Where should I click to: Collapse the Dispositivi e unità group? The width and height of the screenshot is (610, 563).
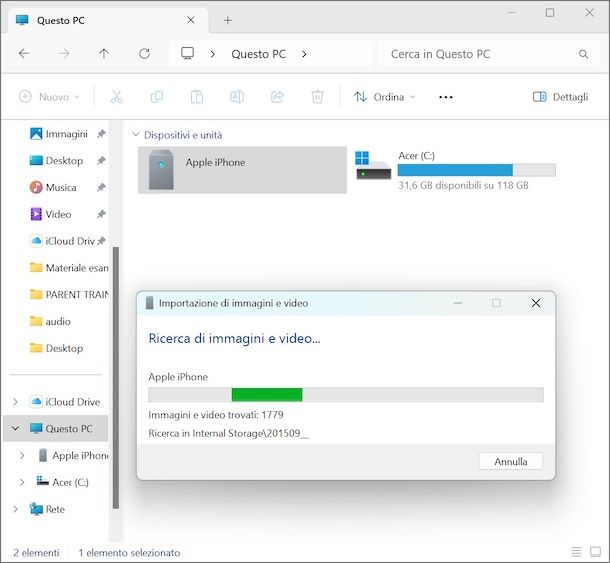click(135, 135)
